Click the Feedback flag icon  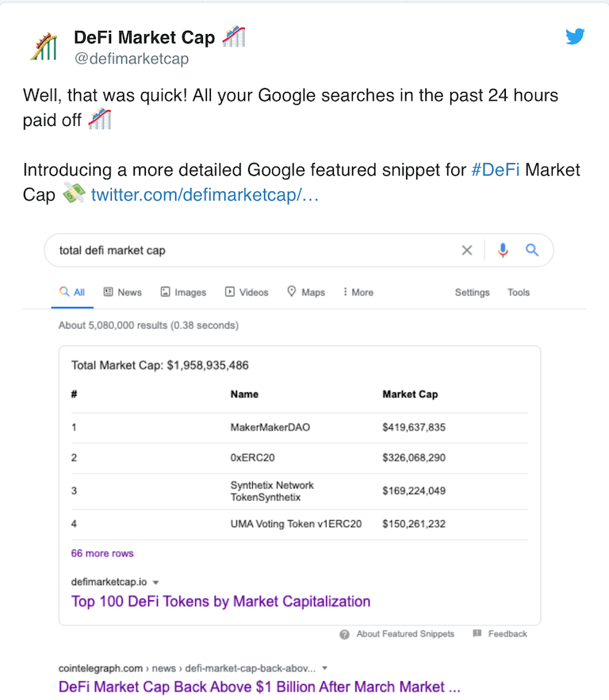477,633
